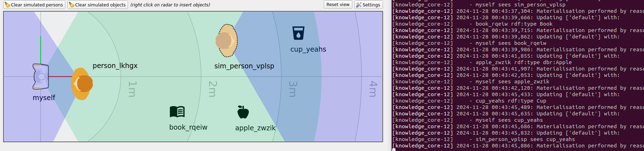Click broom icon on Clear simulated persons
644x151 pixels.
coord(7,5)
